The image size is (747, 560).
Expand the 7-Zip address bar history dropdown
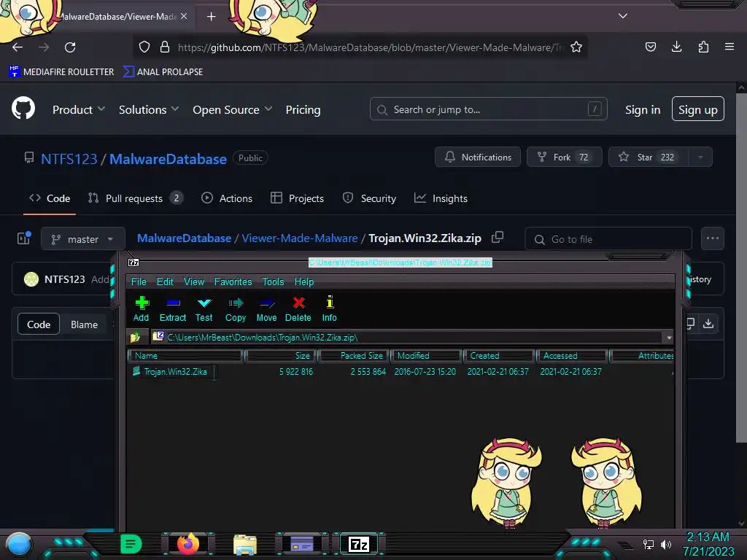coord(669,338)
